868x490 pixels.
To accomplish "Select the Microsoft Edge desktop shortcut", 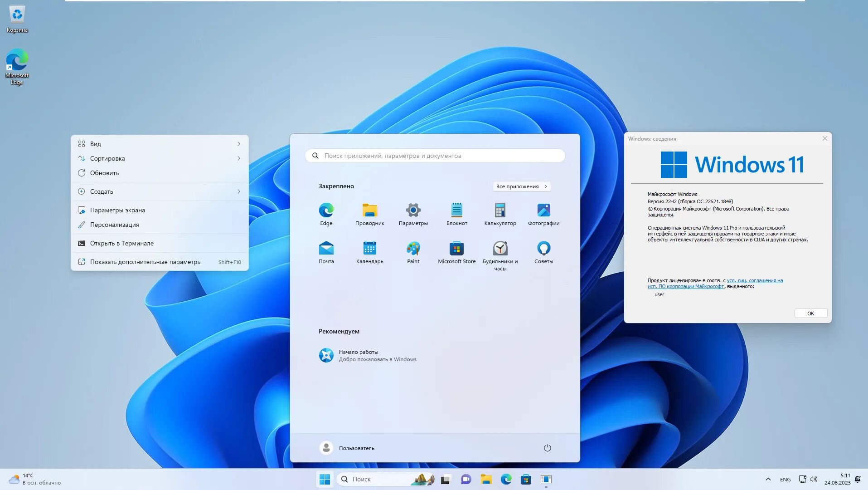I will click(17, 67).
